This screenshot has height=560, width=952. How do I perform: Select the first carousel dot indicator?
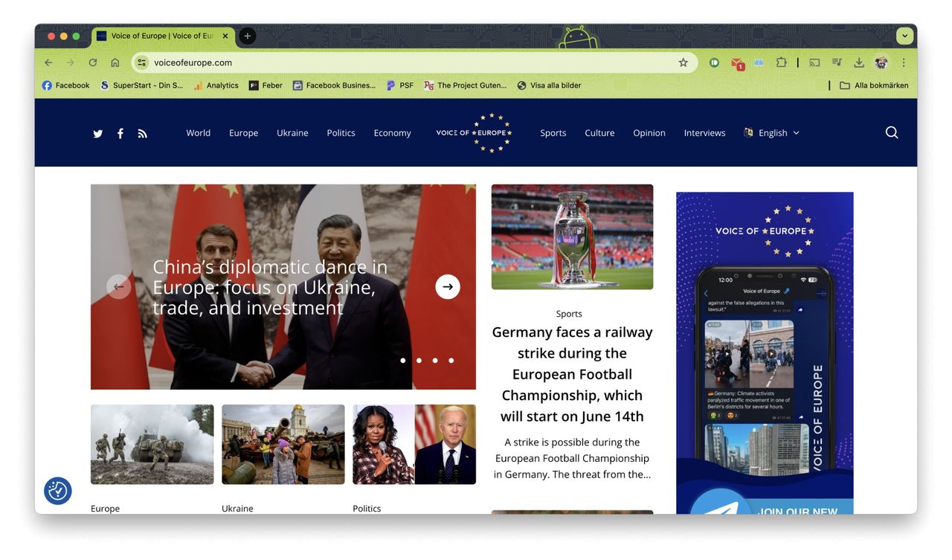pyautogui.click(x=403, y=361)
